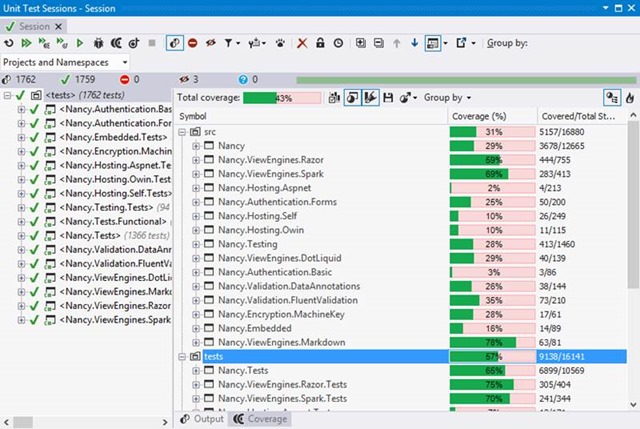Click Nancy.ViewEngines.Markdown 78% coverage bar
The width and height of the screenshot is (640, 429).
pos(493,342)
